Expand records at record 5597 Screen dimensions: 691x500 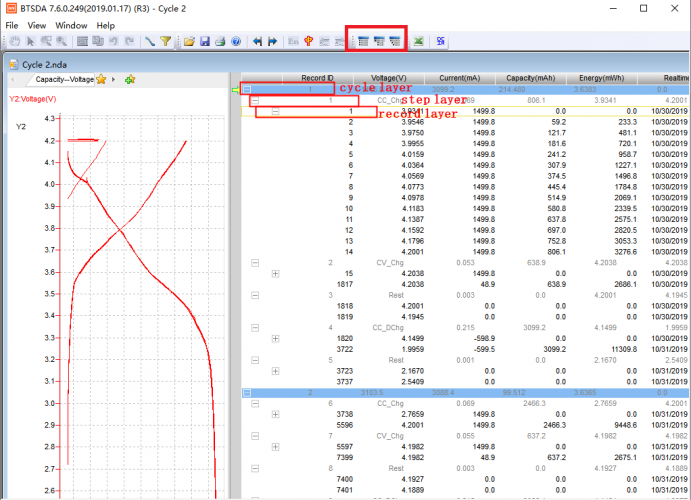coord(275,447)
